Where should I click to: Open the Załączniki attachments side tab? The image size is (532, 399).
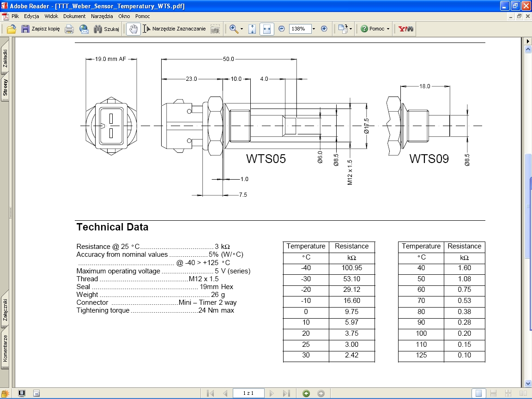(5, 309)
